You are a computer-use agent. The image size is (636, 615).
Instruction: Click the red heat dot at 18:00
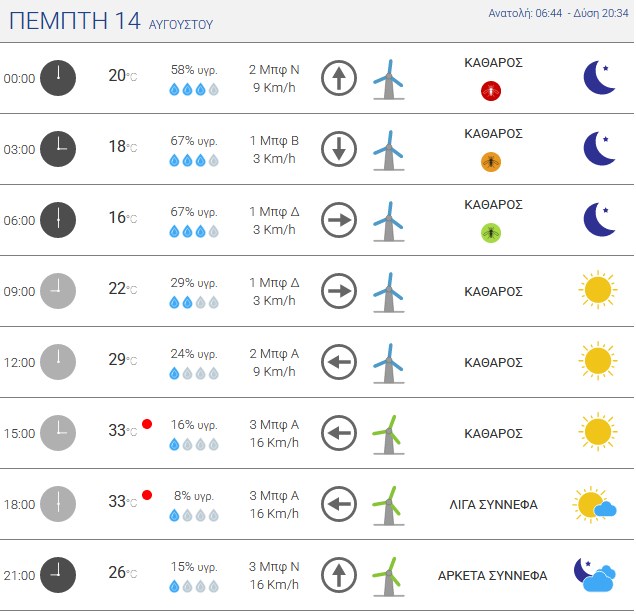coord(147,495)
